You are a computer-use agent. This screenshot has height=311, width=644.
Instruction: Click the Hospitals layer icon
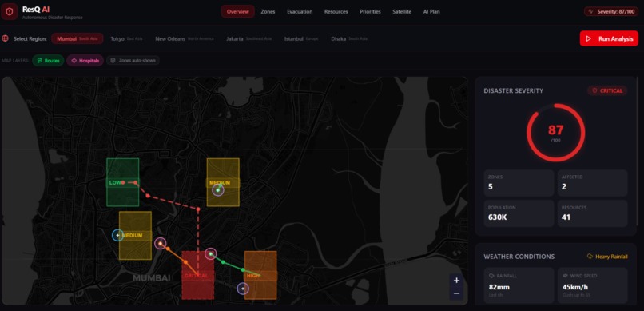click(x=74, y=61)
